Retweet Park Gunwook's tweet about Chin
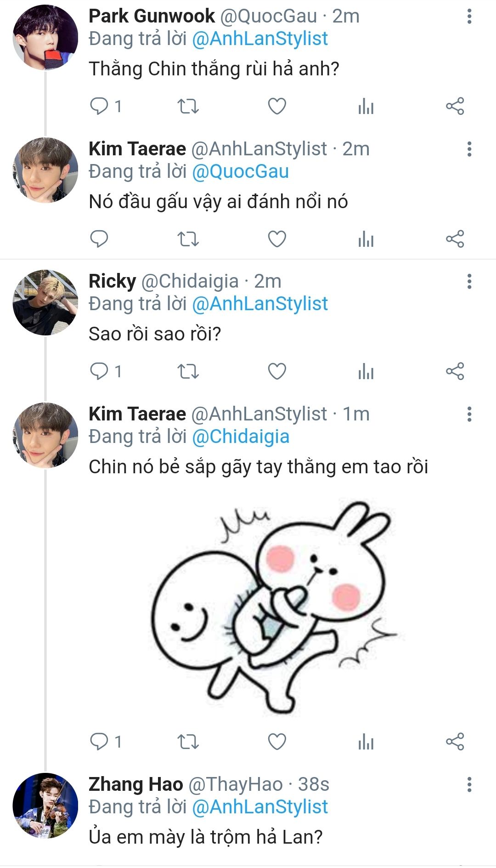The height and width of the screenshot is (868, 496). coord(188,107)
